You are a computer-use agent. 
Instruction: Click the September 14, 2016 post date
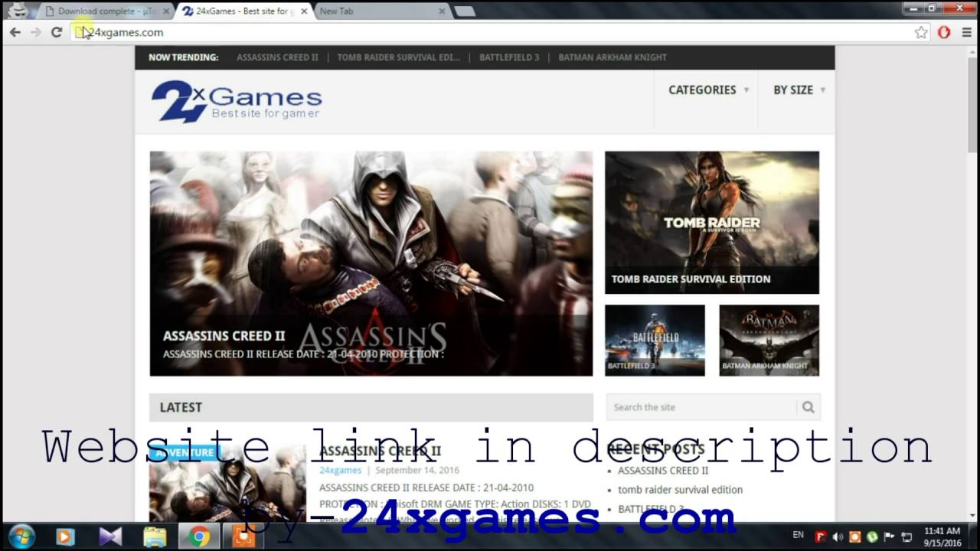coord(417,470)
